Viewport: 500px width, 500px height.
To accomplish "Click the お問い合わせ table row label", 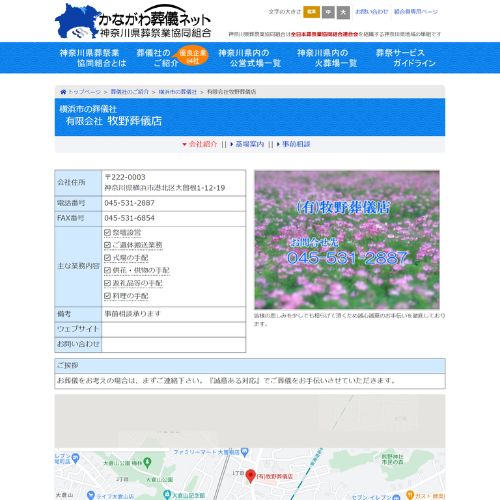I will [x=78, y=344].
